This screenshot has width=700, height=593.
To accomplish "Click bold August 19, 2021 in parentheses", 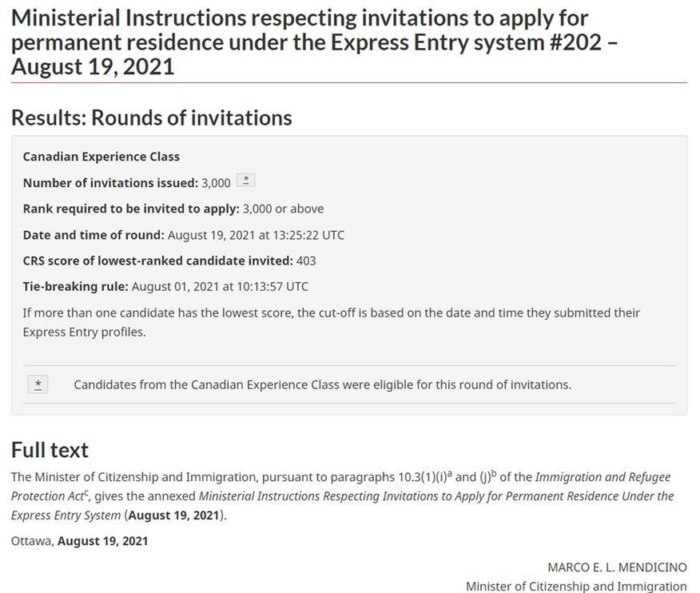I will [x=173, y=515].
